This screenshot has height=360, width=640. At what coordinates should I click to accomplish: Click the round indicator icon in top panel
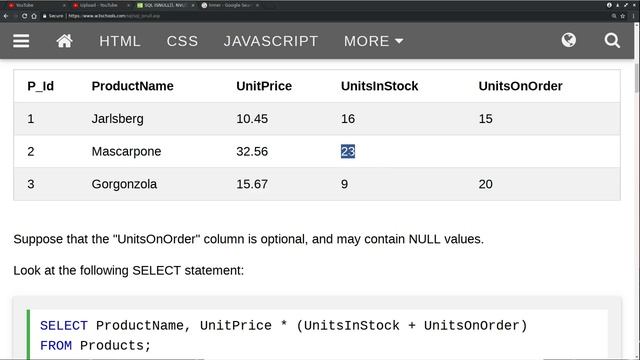609,5
